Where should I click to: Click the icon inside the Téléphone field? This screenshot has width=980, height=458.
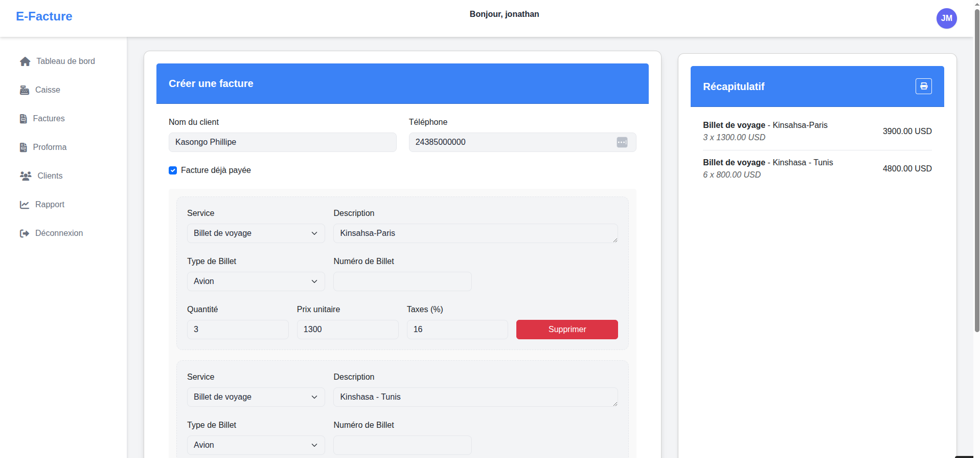point(622,142)
